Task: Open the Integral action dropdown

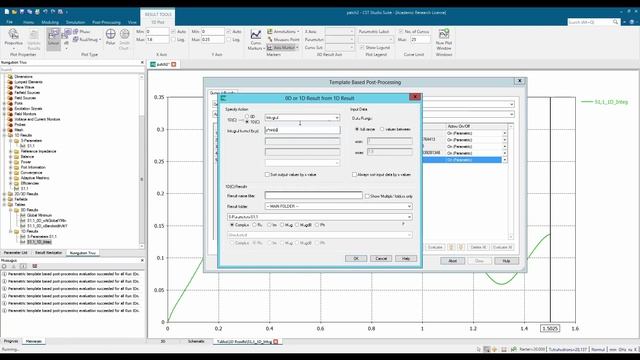Action: [x=302, y=118]
